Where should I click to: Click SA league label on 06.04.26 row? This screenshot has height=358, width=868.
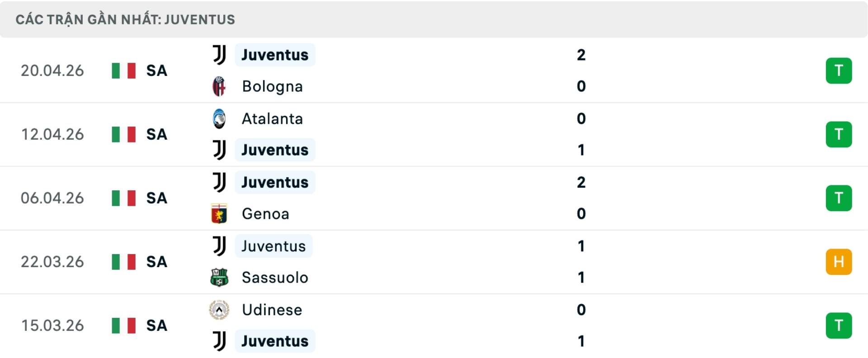pos(157,198)
